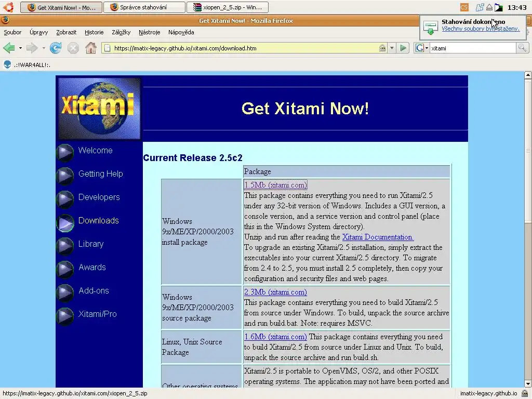This screenshot has width=532, height=399.
Task: Open the Záložky menu
Action: pyautogui.click(x=121, y=32)
